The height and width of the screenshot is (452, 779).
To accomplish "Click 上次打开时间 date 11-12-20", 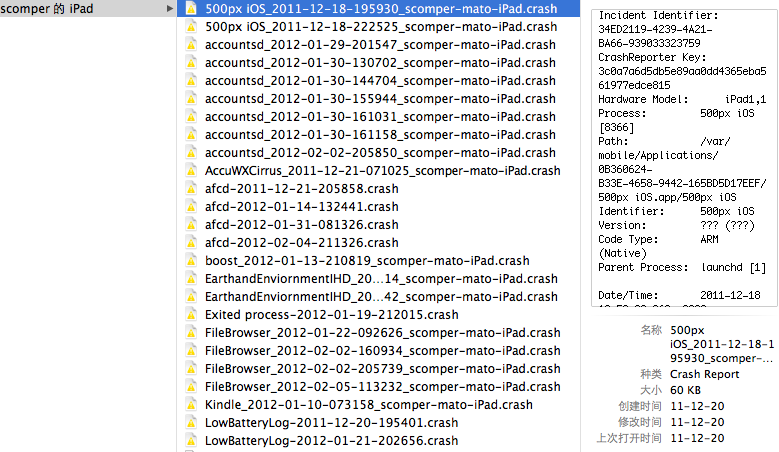I will coord(697,438).
